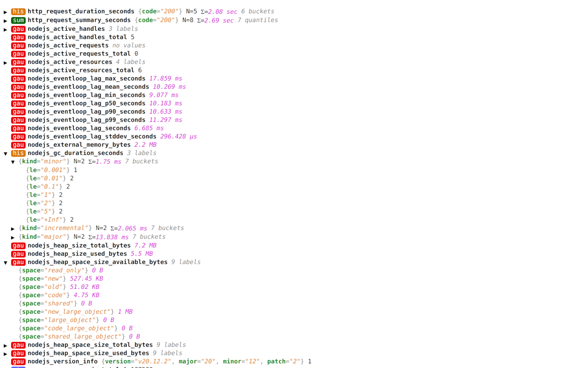Click the 'his' badge of http_request_duration_seconds
The width and height of the screenshot is (588, 368).
tap(18, 11)
